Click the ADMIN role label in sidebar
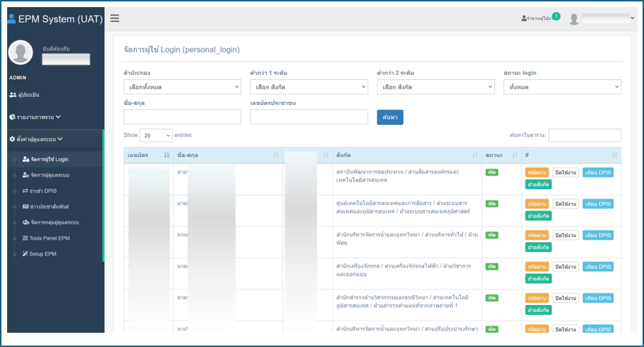The height and width of the screenshot is (347, 644). point(18,78)
